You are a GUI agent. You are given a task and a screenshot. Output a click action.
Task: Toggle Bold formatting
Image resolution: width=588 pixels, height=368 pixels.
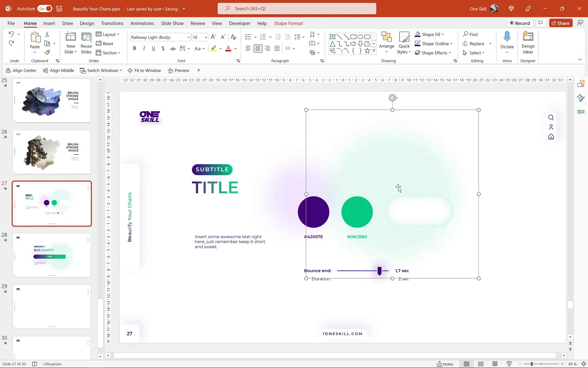[x=134, y=48]
